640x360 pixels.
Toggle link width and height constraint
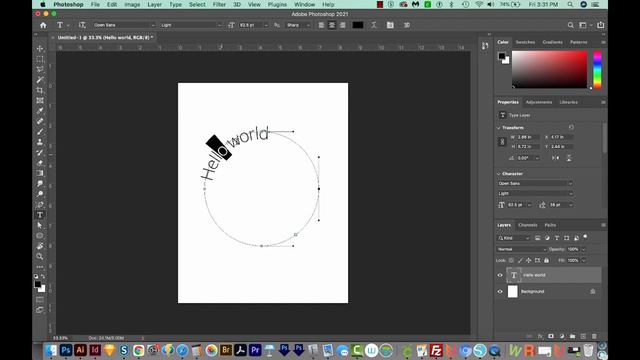click(x=502, y=142)
